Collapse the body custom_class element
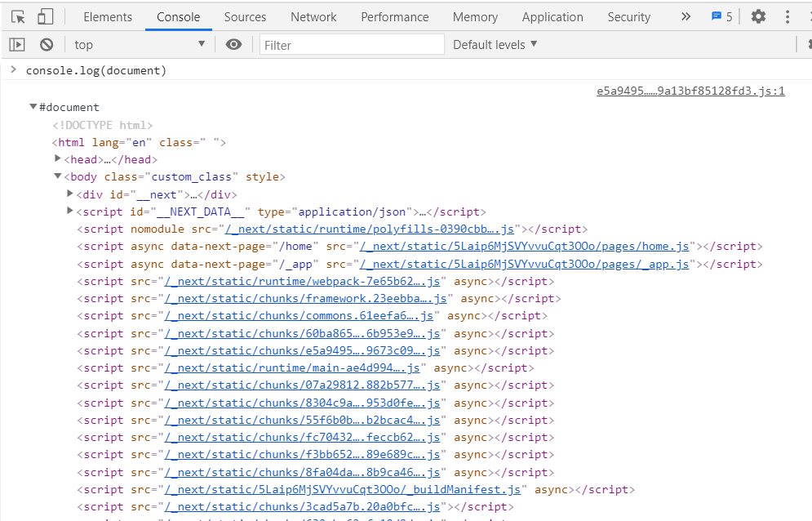This screenshot has height=521, width=812. click(x=58, y=176)
